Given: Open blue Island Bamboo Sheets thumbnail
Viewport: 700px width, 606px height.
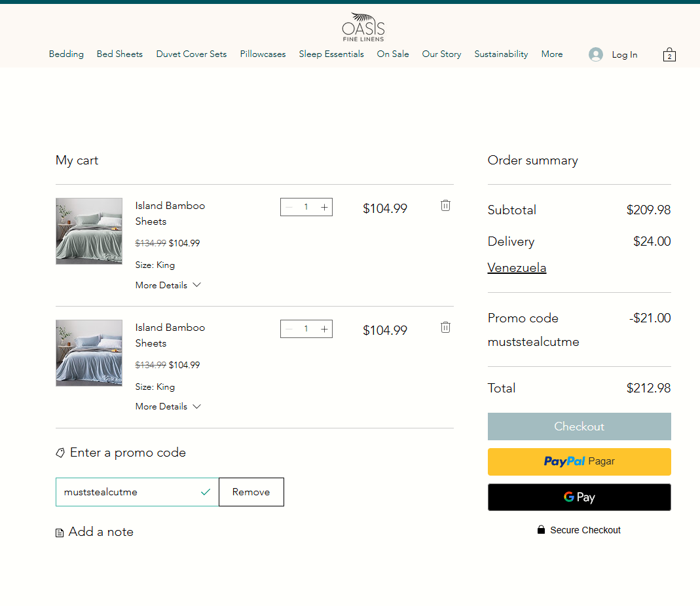Looking at the screenshot, I should 89,353.
